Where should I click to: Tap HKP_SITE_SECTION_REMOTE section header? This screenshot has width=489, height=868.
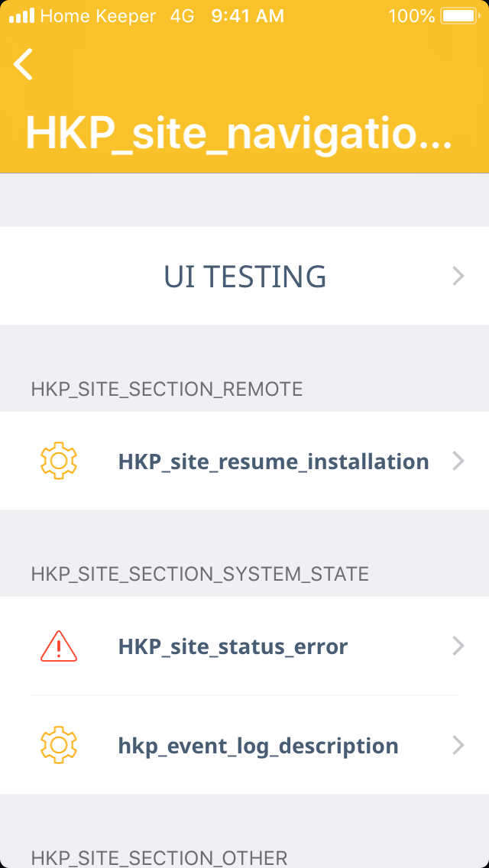click(167, 389)
